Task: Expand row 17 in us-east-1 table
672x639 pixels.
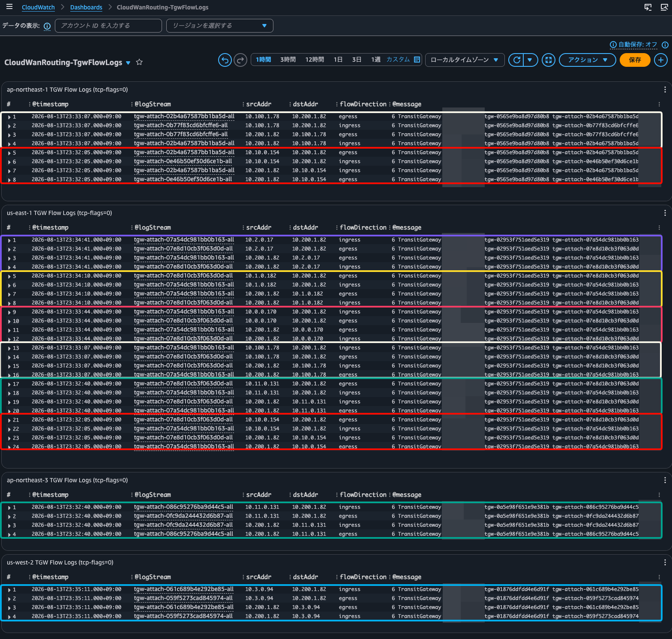Action: (9, 384)
